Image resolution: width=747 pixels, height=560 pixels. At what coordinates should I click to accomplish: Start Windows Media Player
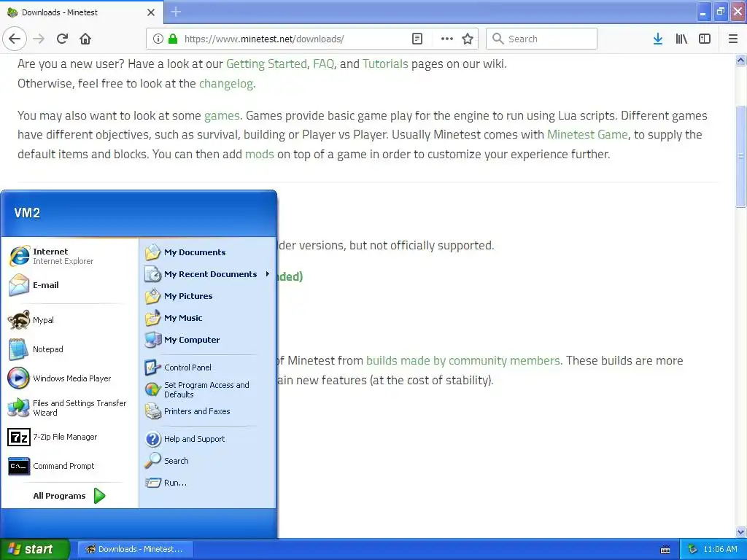(x=69, y=378)
